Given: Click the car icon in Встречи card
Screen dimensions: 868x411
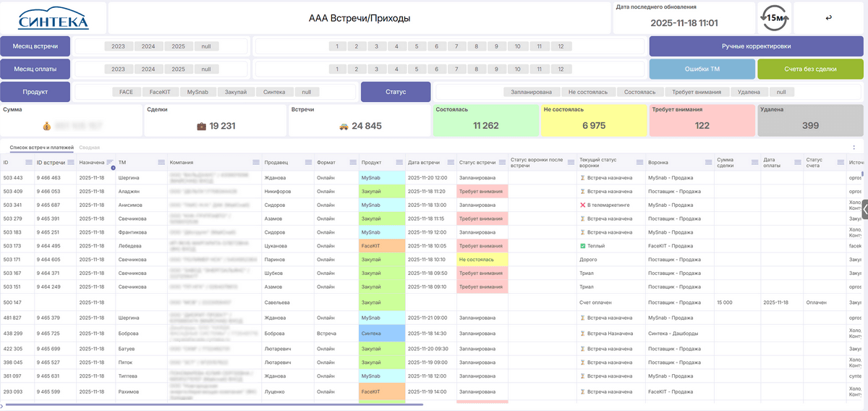Looking at the screenshot, I should tap(344, 126).
